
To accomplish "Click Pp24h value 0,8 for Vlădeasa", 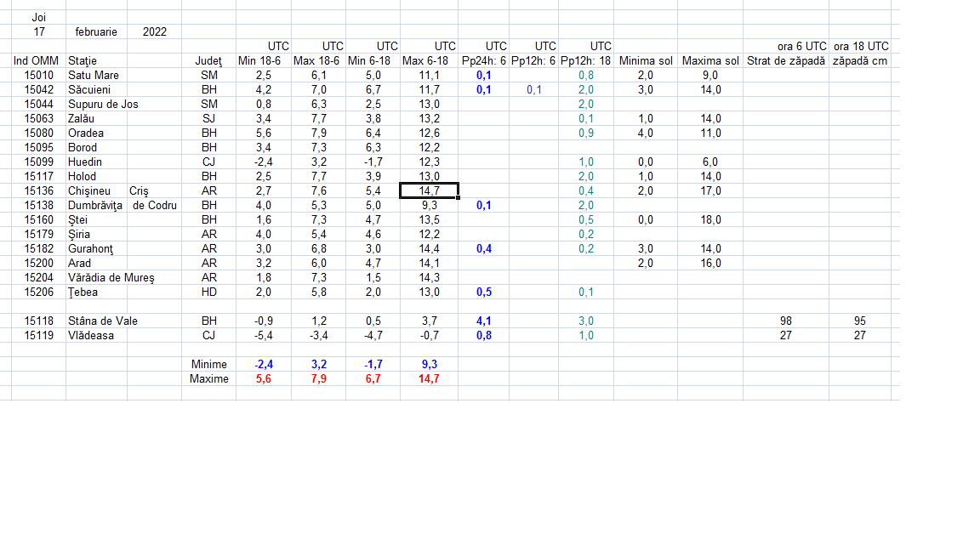I will click(x=484, y=335).
